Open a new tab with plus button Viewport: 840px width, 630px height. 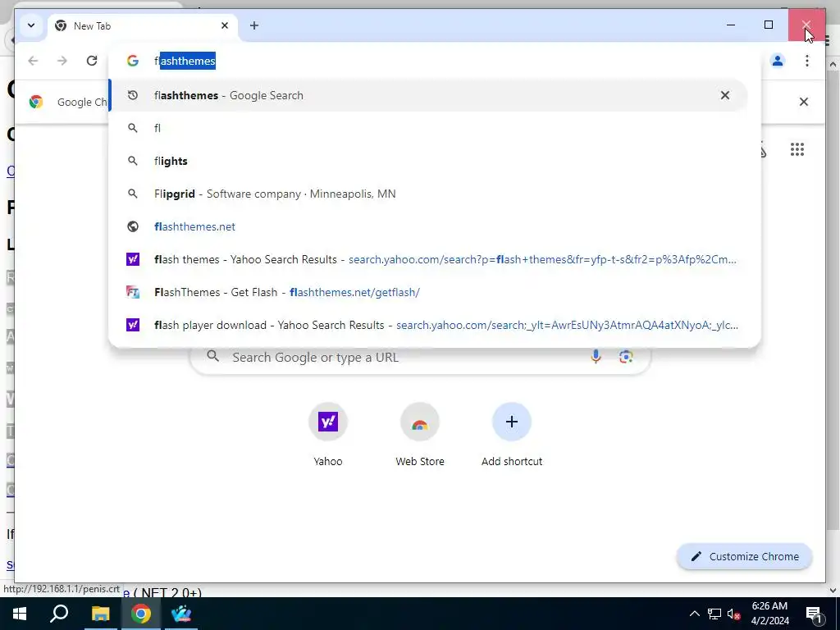click(x=254, y=25)
